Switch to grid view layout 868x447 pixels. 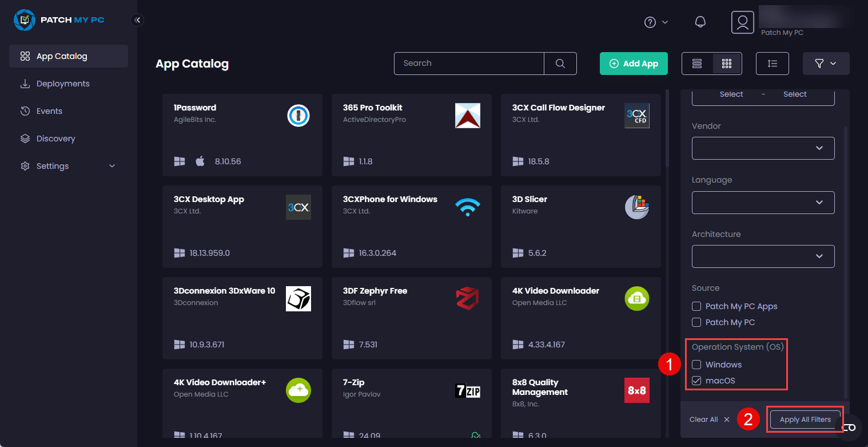tap(727, 64)
